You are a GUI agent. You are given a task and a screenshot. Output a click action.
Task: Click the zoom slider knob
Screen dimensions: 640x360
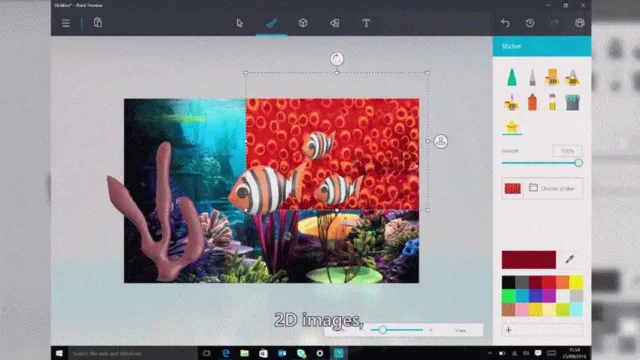(x=382, y=329)
